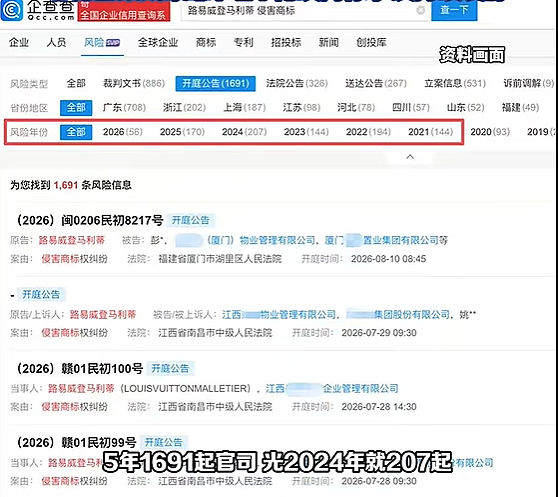Click hearing time 2026-07-28 14:30
Screen dimensions: 558x497
point(379,407)
